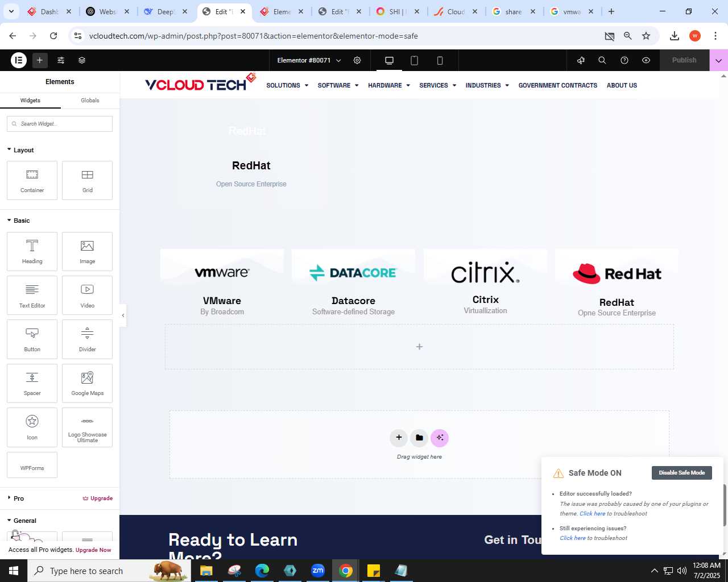Open the INDUSTRIES menu
728x582 pixels.
(x=487, y=85)
